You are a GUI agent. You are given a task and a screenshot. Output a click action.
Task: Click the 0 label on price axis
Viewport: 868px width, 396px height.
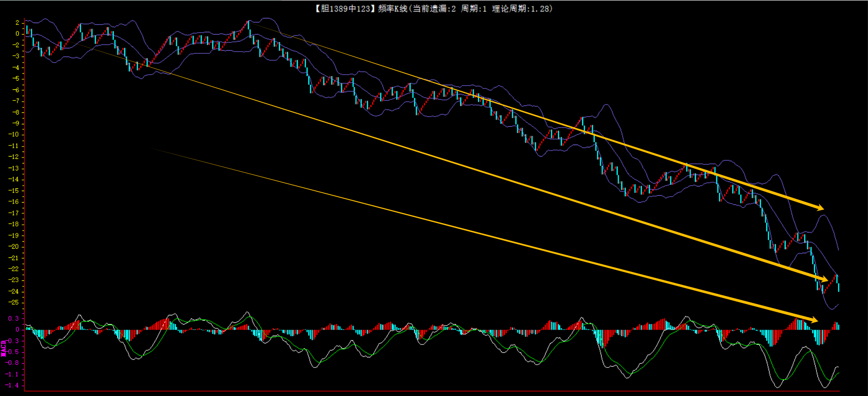pyautogui.click(x=17, y=34)
